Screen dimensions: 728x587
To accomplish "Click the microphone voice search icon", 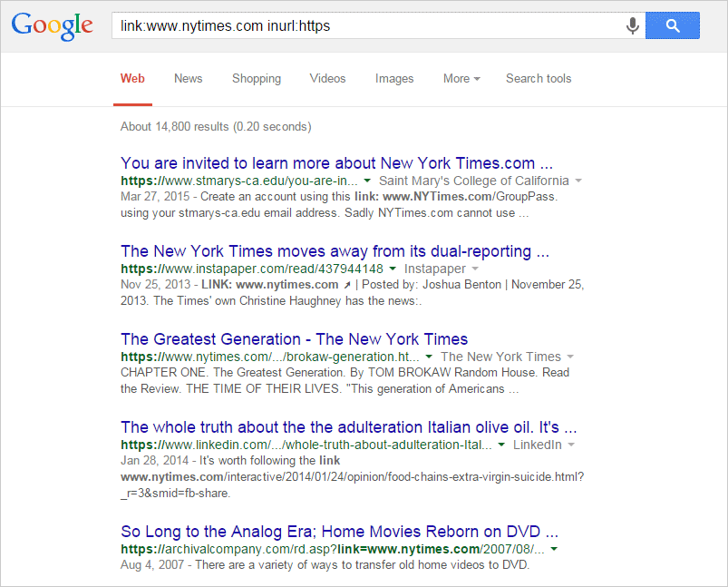I will pyautogui.click(x=632, y=25).
